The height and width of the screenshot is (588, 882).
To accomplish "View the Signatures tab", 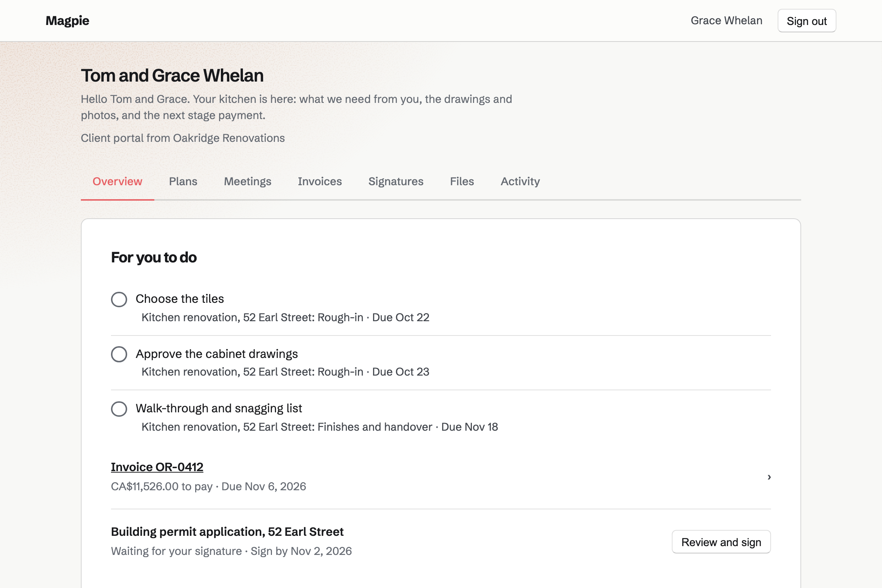I will pyautogui.click(x=396, y=182).
